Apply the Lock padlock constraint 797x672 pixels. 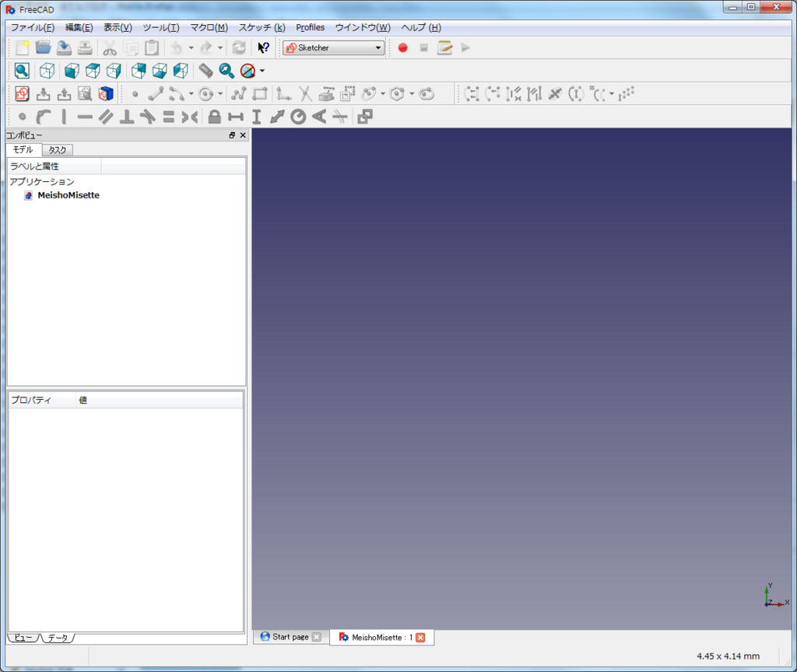215,117
